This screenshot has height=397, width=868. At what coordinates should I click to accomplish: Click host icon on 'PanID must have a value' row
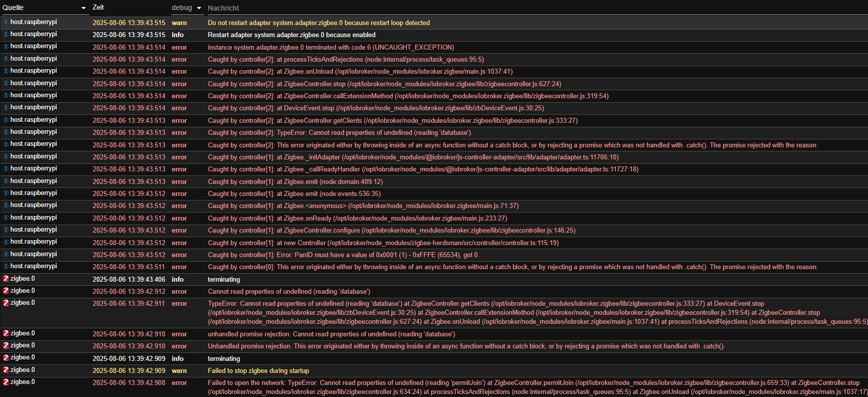click(6, 254)
